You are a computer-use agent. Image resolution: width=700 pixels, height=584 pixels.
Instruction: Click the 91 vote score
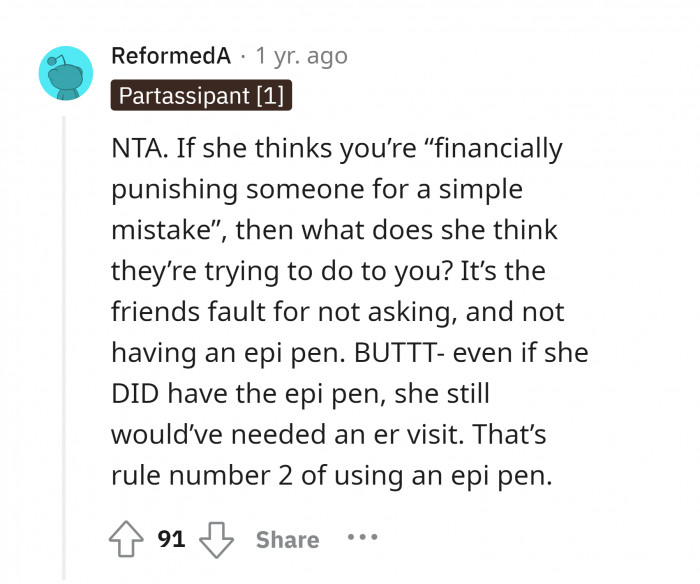tap(172, 539)
